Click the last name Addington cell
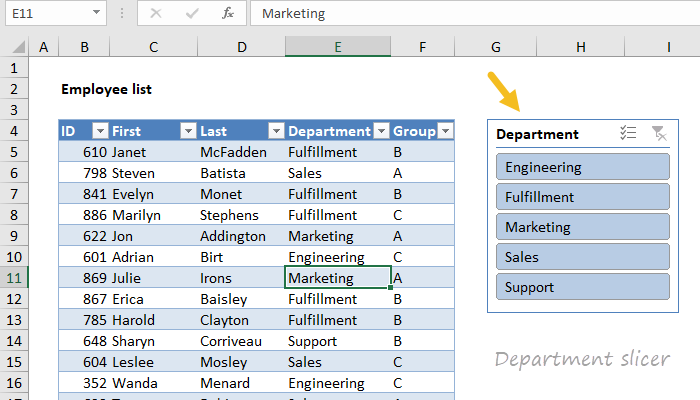 tap(242, 236)
